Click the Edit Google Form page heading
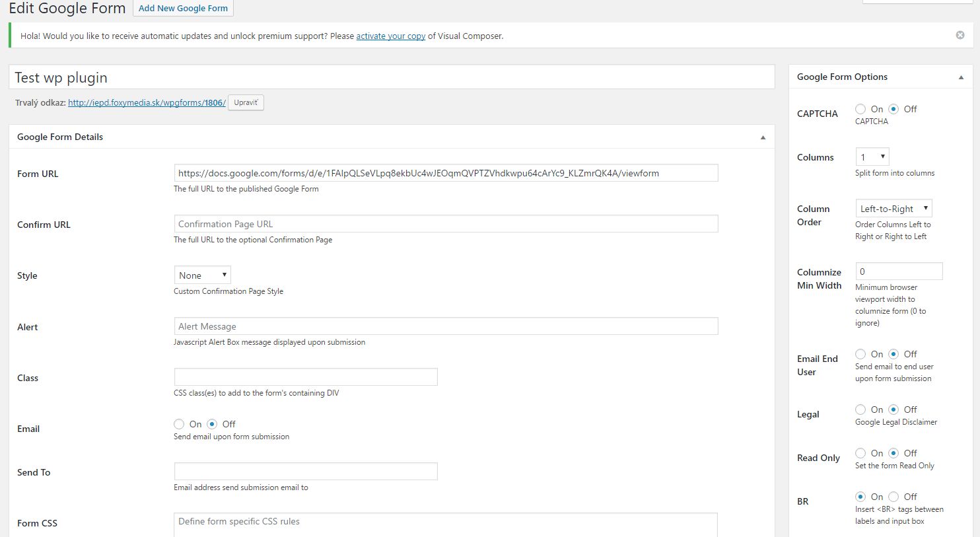The width and height of the screenshot is (980, 537). [67, 9]
